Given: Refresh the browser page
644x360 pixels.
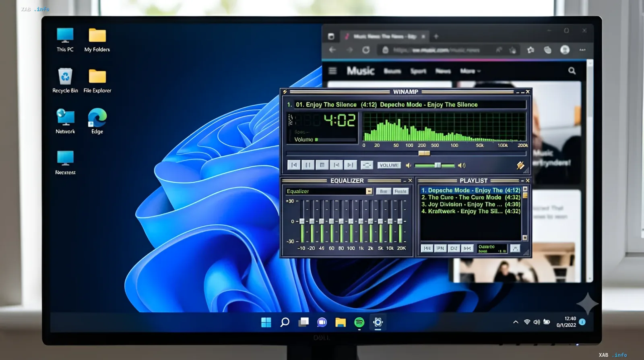Looking at the screenshot, I should tap(366, 50).
